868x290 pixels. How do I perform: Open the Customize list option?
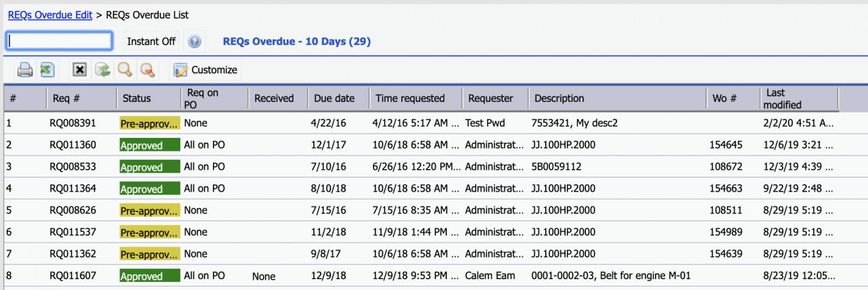point(205,69)
